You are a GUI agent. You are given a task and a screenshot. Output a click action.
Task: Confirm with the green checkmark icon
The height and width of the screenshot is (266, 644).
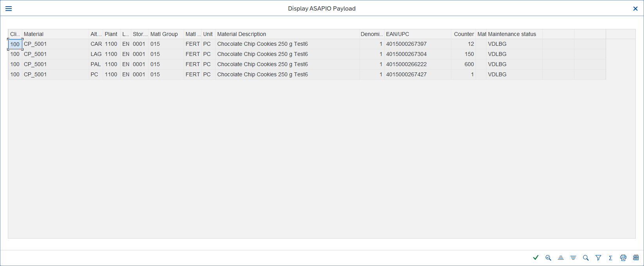coord(536,257)
